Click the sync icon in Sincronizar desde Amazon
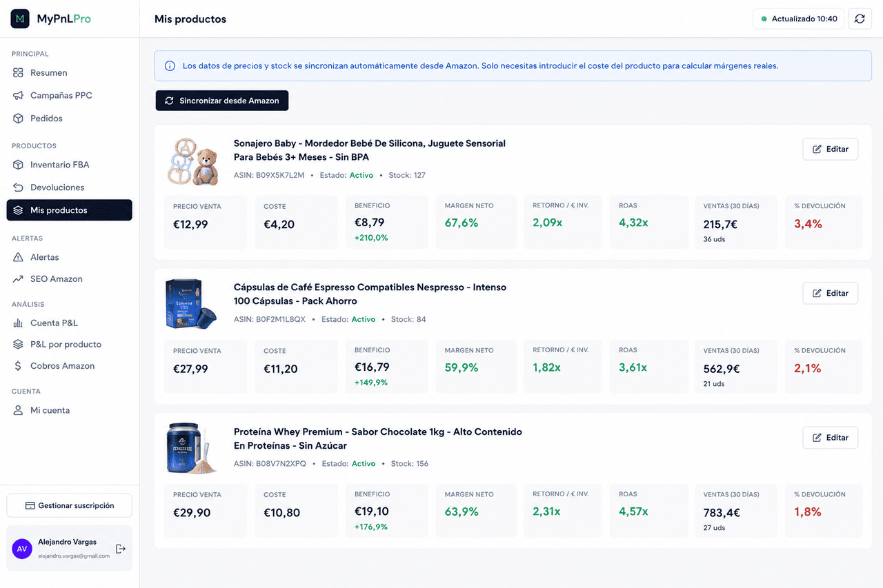The width and height of the screenshot is (883, 588). 170,101
